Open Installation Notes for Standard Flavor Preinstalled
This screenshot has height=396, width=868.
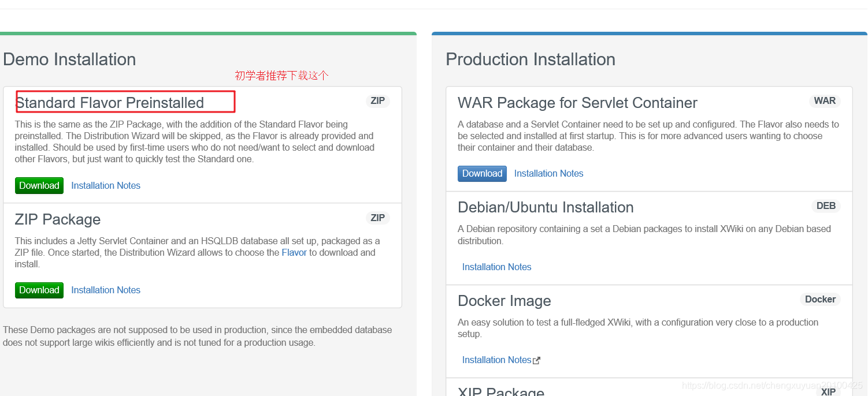pos(106,185)
